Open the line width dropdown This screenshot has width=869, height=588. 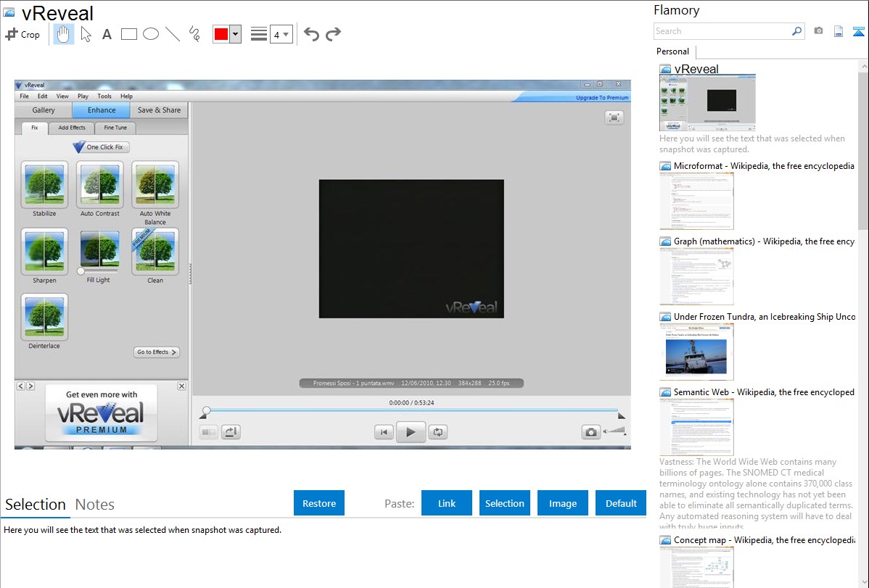point(281,34)
